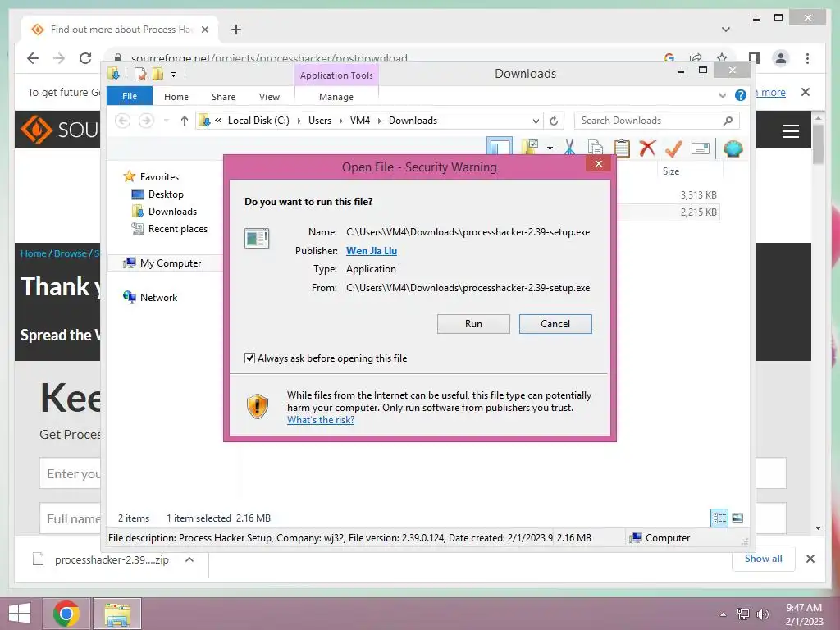Click the volume speaker tray icon
840x630 pixels.
762,614
